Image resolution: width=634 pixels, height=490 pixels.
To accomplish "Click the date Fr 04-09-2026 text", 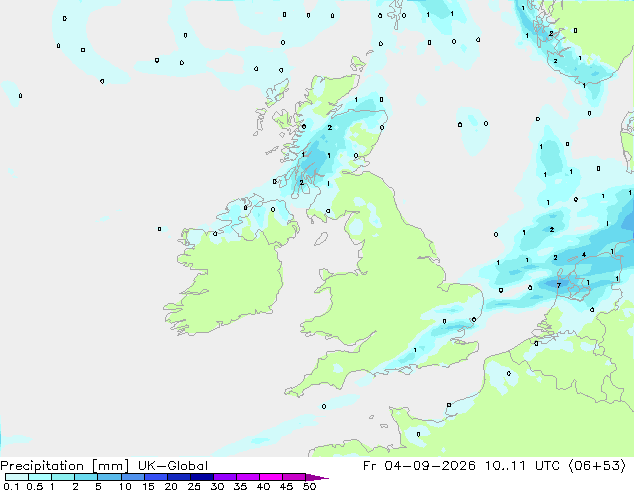I will [x=419, y=466].
